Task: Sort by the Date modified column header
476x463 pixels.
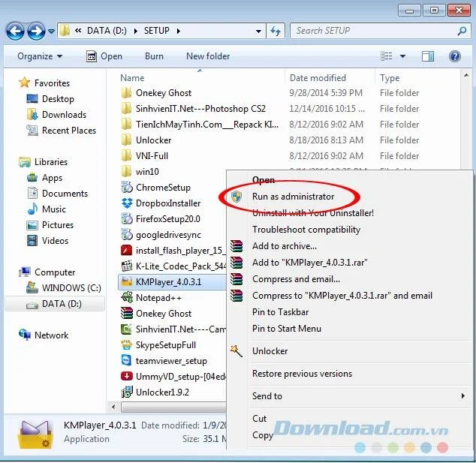Action: (x=318, y=78)
